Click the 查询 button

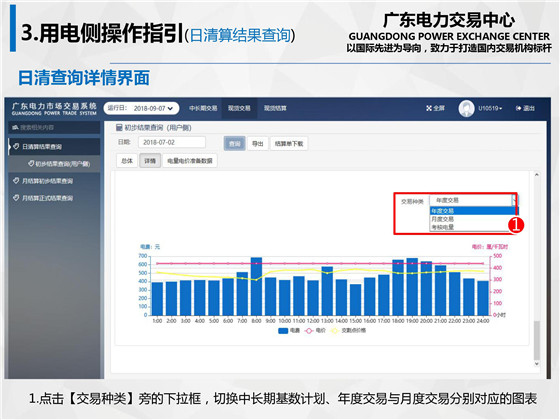pos(234,144)
